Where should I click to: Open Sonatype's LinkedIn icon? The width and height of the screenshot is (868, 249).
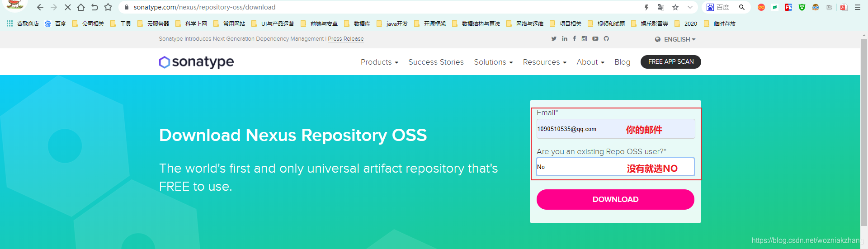tap(565, 39)
